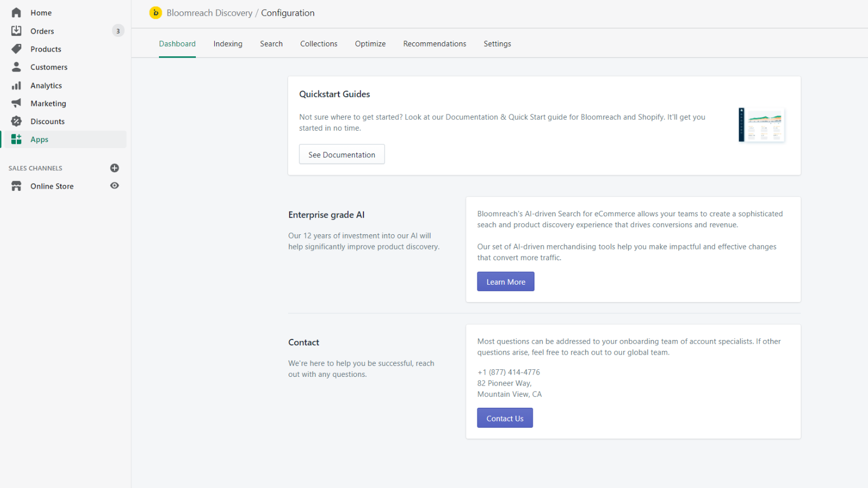868x488 pixels.
Task: Click the Products tag icon
Action: tap(16, 49)
